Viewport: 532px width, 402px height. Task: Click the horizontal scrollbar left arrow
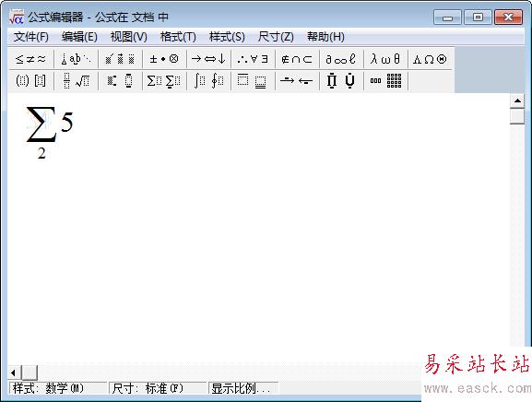pyautogui.click(x=14, y=373)
